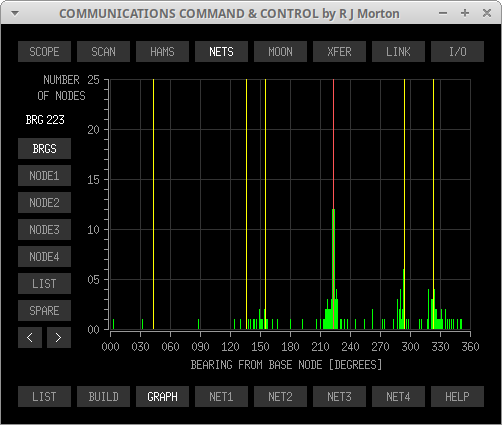Choose the NODE4 button

pyautogui.click(x=44, y=257)
